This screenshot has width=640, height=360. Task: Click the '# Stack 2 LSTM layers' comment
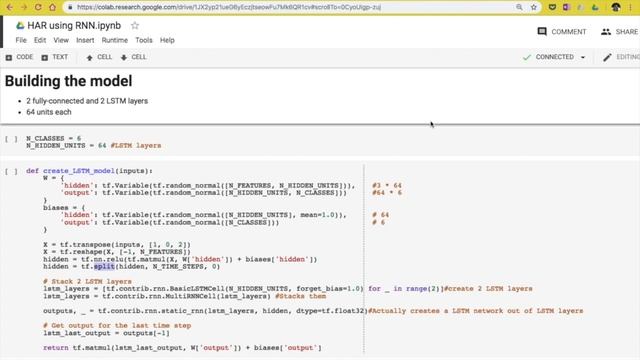pyautogui.click(x=87, y=281)
